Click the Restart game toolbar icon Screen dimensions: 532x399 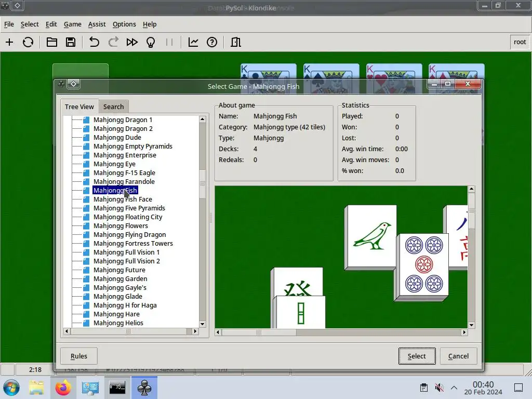tap(28, 42)
